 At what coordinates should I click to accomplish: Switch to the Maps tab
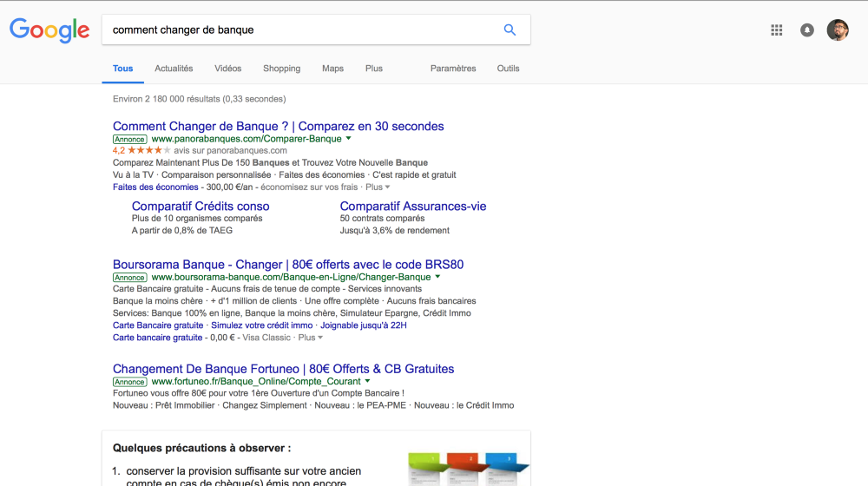[332, 69]
